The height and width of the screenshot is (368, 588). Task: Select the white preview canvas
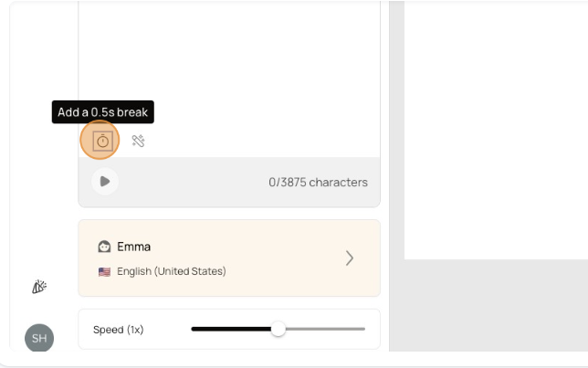[496, 130]
